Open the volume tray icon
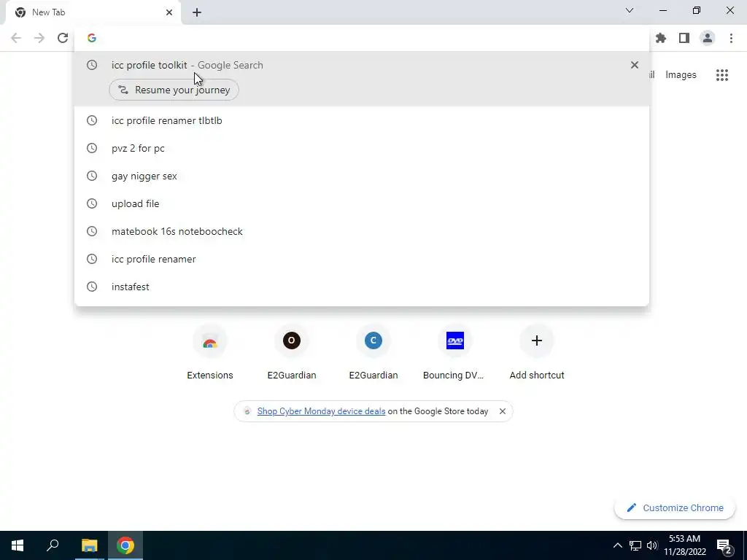 point(652,545)
